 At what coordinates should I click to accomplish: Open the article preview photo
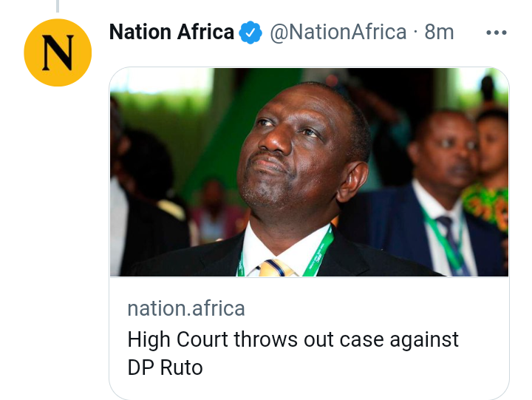point(309,172)
